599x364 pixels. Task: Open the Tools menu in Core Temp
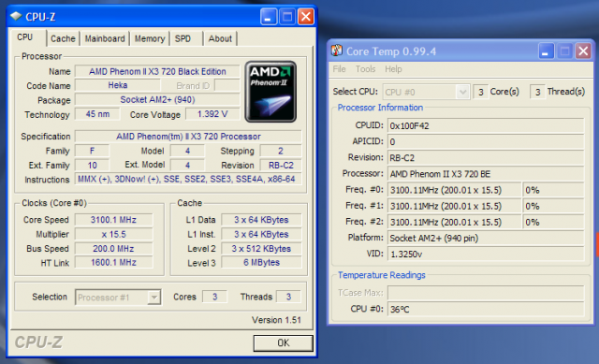[x=366, y=69]
